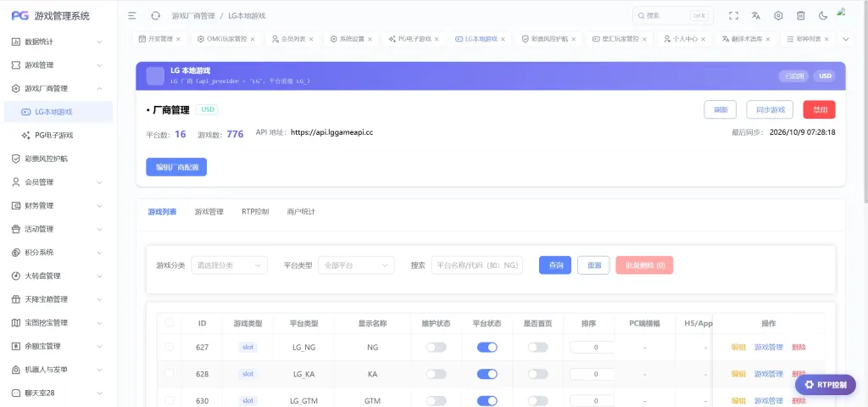Click the 重置 reset button
868x407 pixels.
click(593, 265)
